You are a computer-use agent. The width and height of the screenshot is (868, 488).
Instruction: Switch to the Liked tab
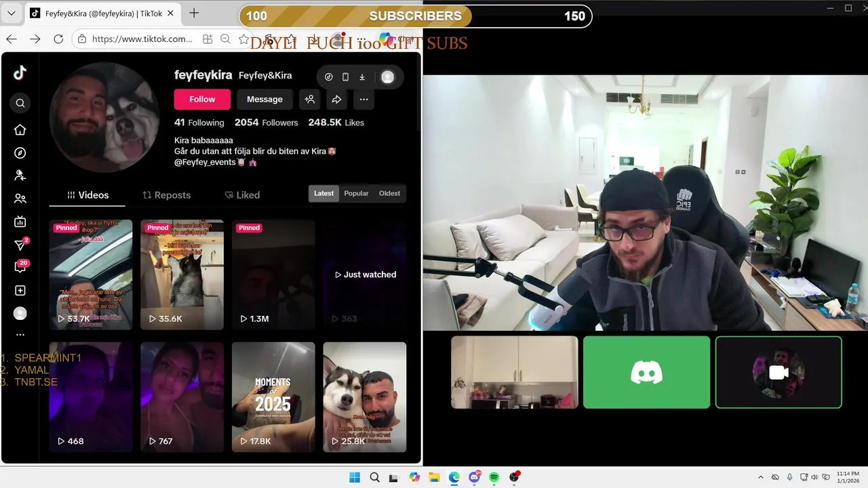(x=242, y=195)
